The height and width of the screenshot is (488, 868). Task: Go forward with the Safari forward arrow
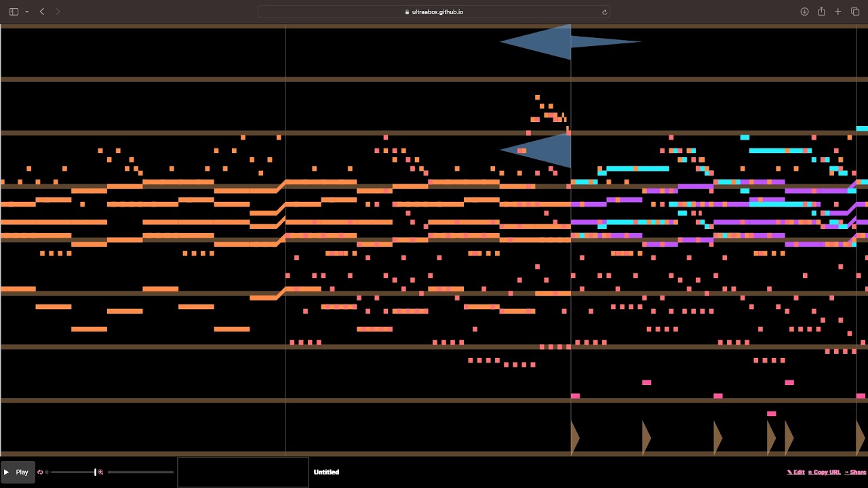58,12
